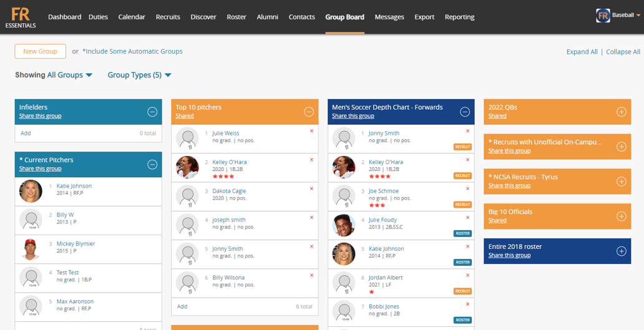Click Max Aaronson's team avatar icon
This screenshot has width=644, height=330.
tap(31, 306)
